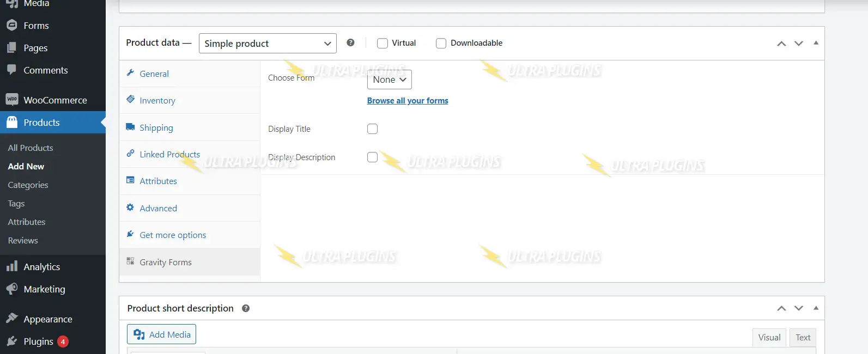
Task: Click the Display Description label
Action: point(302,157)
